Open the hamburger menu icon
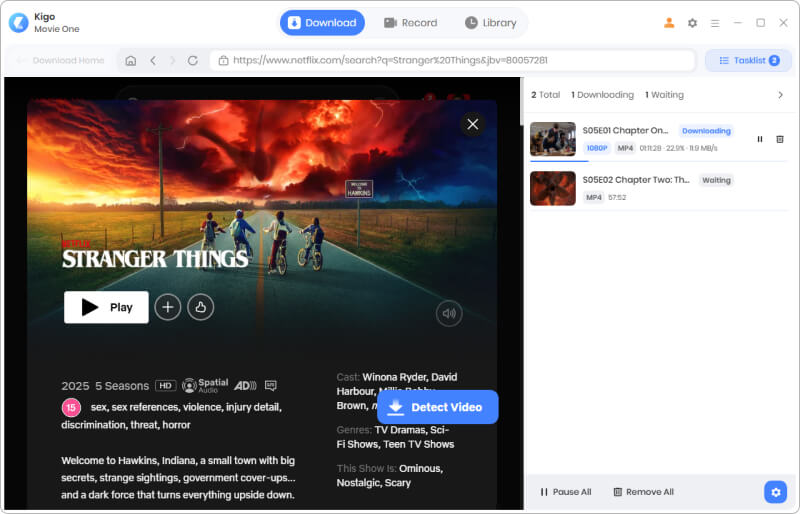800x514 pixels. point(715,23)
